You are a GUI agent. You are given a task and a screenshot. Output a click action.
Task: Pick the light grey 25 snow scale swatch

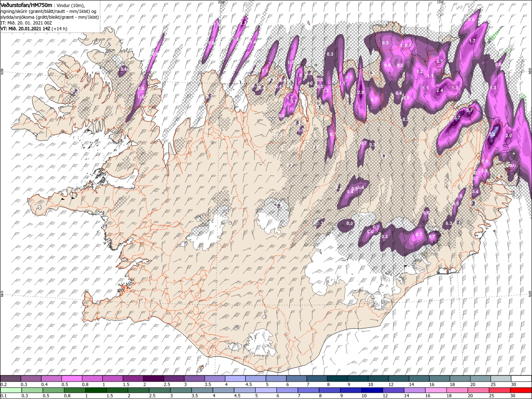[501, 379]
